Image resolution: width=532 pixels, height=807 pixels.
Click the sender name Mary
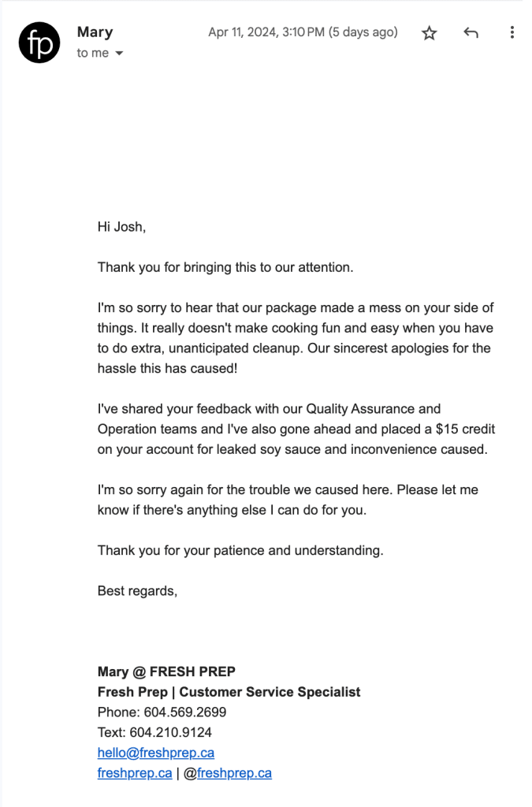point(95,32)
